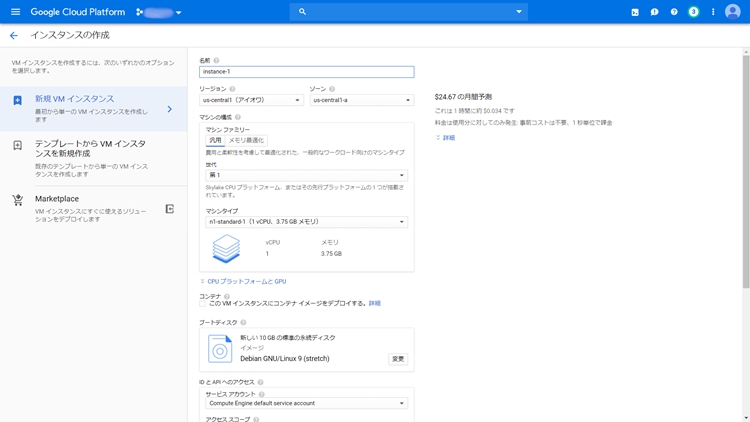Screen dimensions: 750x422
Task: Click the Marketplace launch icon
Action: [170, 209]
